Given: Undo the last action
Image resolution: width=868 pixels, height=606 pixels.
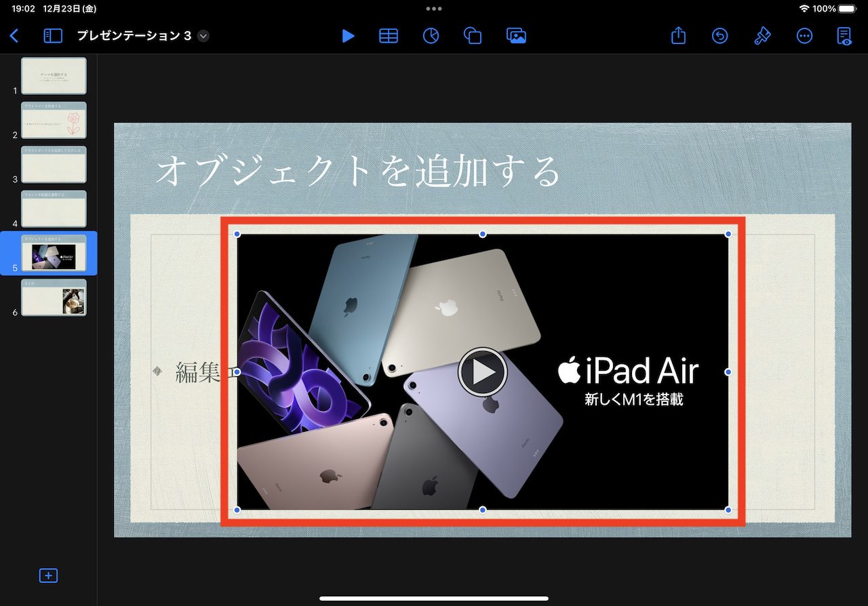Looking at the screenshot, I should [x=719, y=36].
